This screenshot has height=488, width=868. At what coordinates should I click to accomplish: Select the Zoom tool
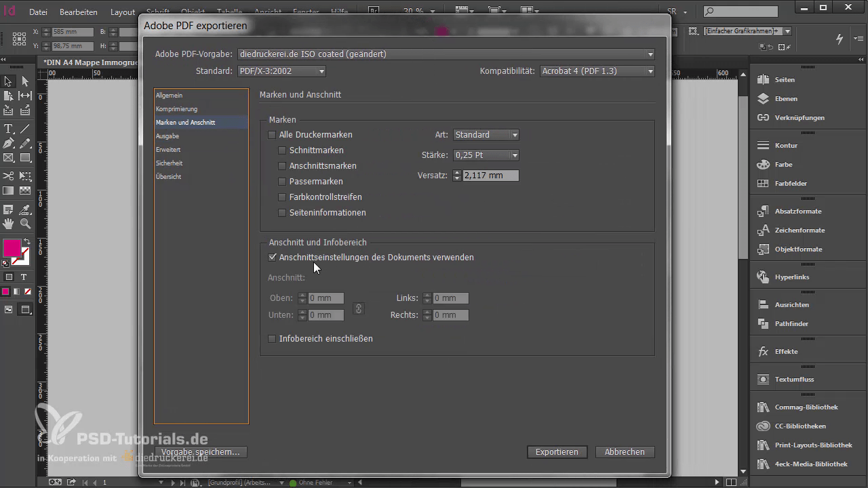click(25, 224)
